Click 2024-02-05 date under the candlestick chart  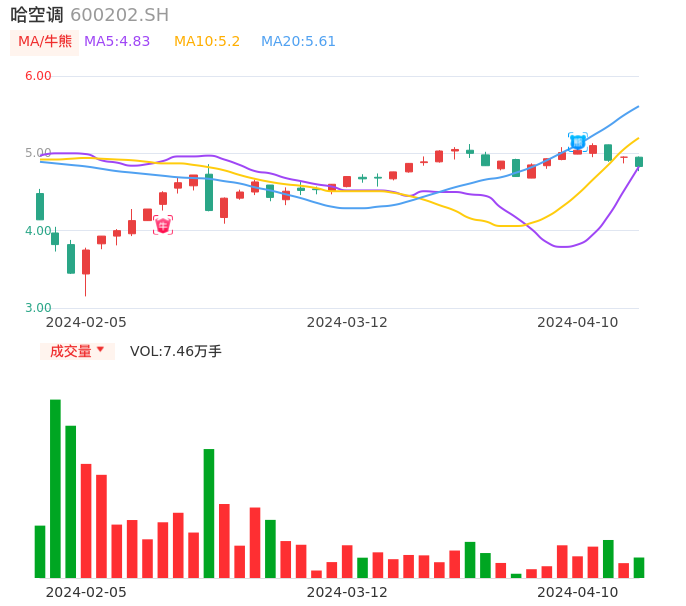(86, 322)
